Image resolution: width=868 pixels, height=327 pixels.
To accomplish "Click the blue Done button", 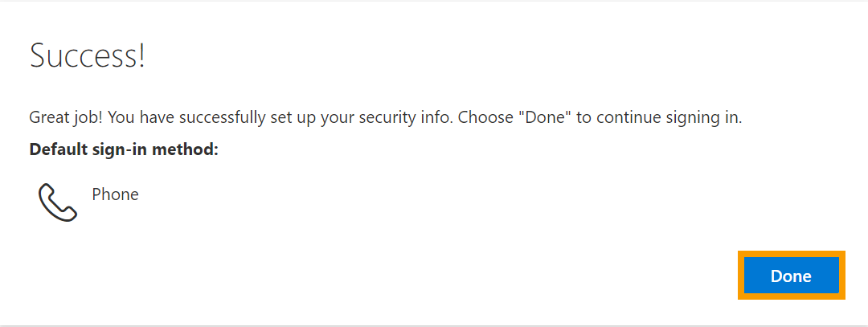I will (x=791, y=275).
